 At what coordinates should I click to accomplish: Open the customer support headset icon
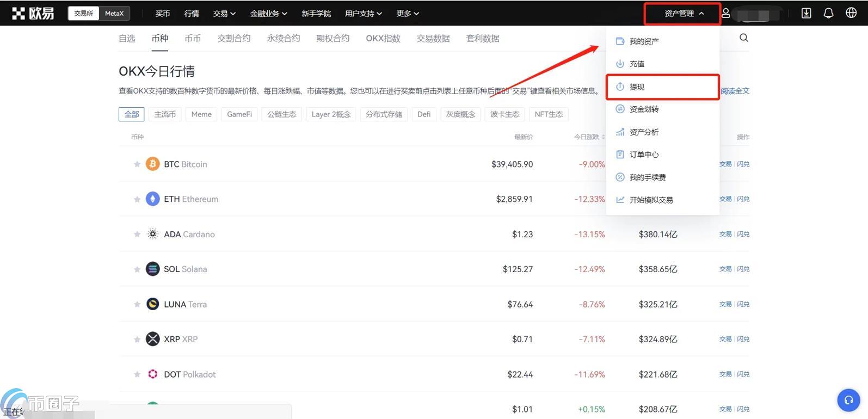(x=848, y=400)
